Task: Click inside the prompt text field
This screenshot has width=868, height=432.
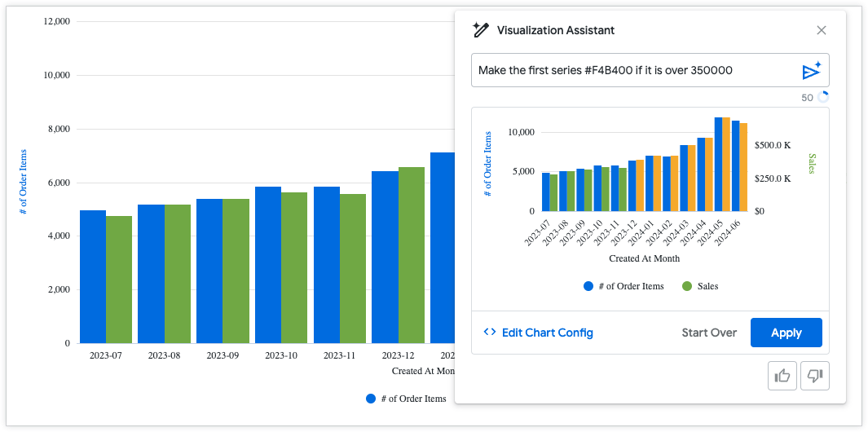Action: click(632, 70)
